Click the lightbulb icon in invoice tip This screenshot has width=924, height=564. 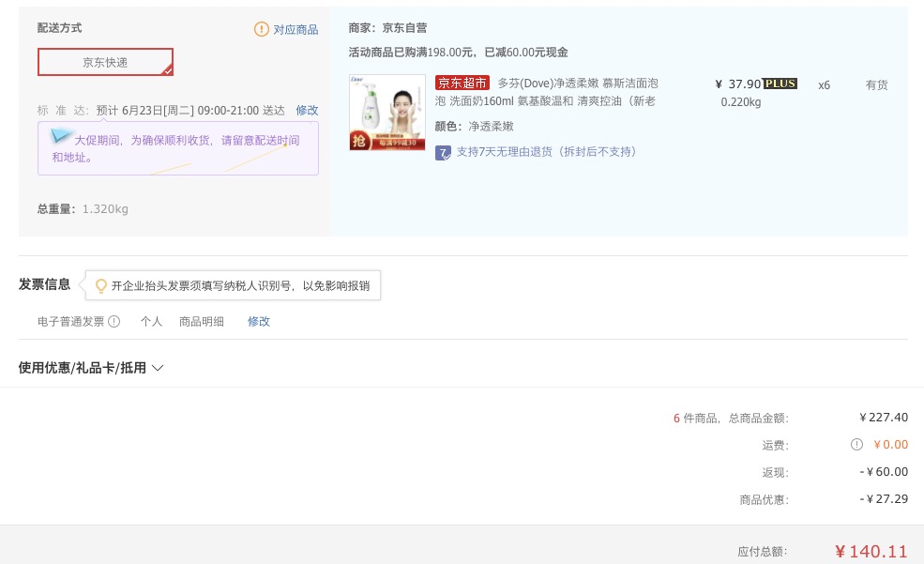(x=101, y=286)
